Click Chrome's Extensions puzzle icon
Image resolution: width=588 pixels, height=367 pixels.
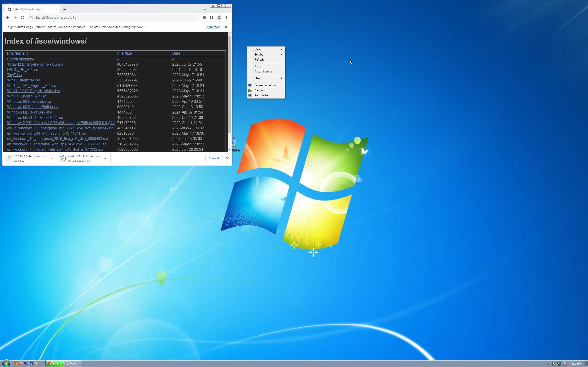point(204,17)
